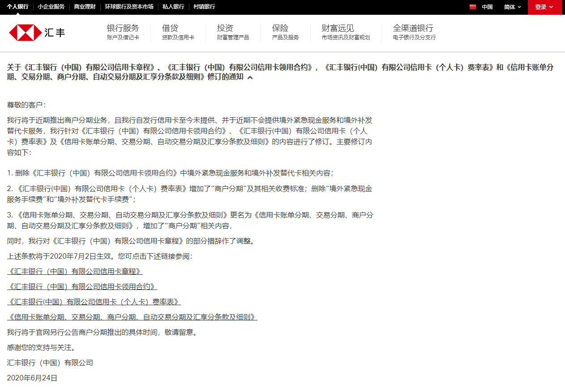Open the 简体 language dropdown
Viewport: 565px width, 392px height.
click(512, 7)
